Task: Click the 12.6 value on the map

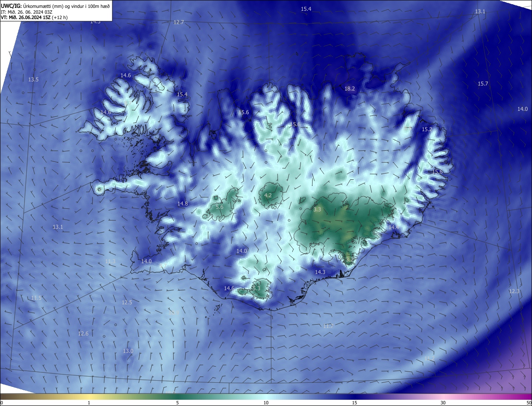Action: click(x=83, y=333)
